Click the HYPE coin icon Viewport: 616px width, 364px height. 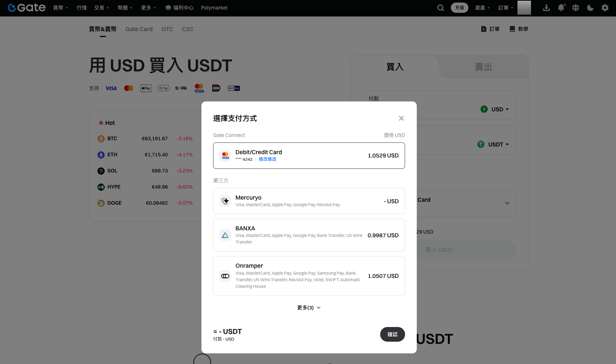pos(101,187)
